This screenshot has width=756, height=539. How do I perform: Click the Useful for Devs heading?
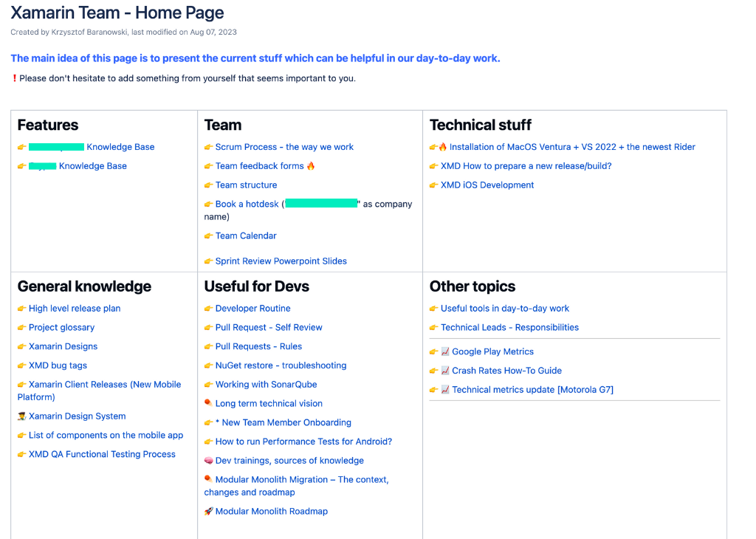[x=256, y=286]
